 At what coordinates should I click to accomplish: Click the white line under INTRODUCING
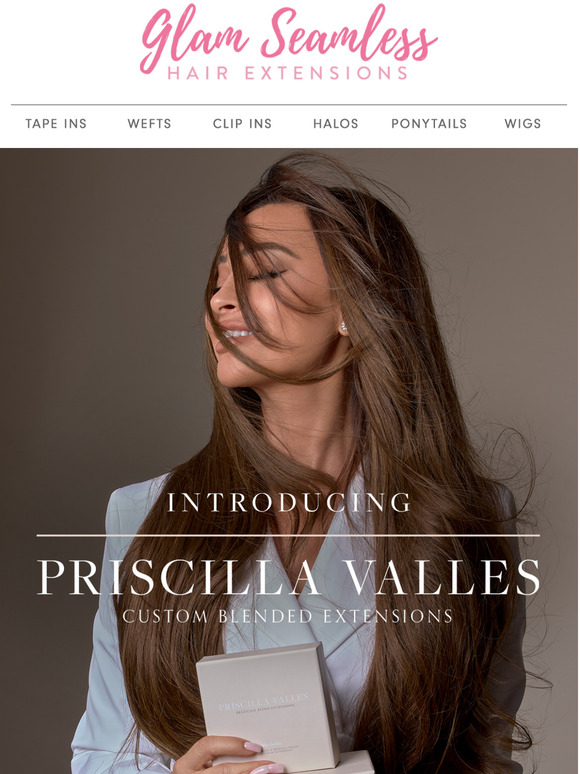coord(288,535)
